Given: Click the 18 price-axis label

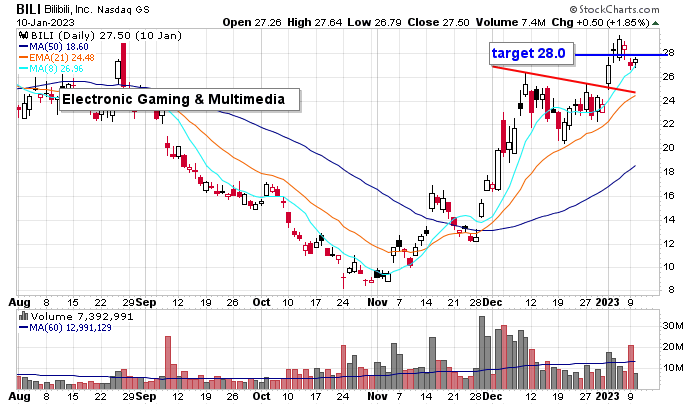Looking at the screenshot, I should pos(668,172).
